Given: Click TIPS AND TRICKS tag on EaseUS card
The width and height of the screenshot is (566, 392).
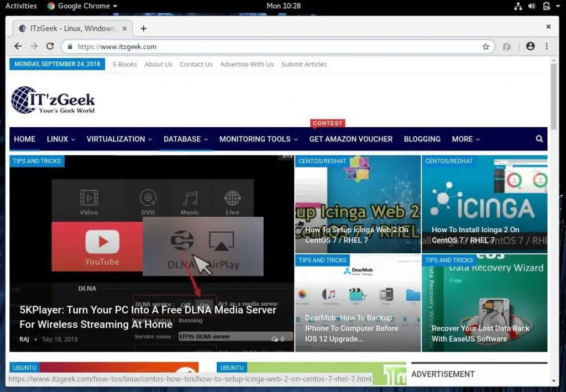Looking at the screenshot, I should point(449,260).
